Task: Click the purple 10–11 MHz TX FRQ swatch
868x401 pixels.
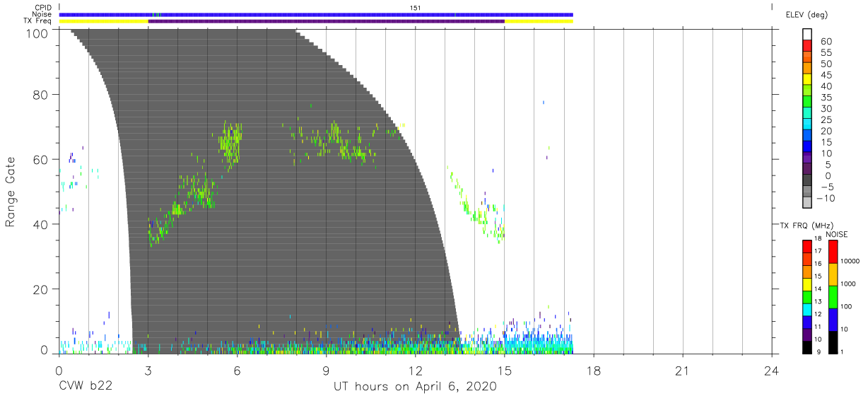Action: click(x=807, y=334)
